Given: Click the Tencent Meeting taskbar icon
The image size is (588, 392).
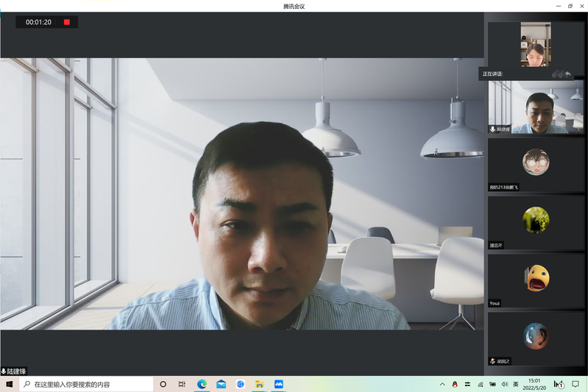Looking at the screenshot, I should tap(279, 384).
